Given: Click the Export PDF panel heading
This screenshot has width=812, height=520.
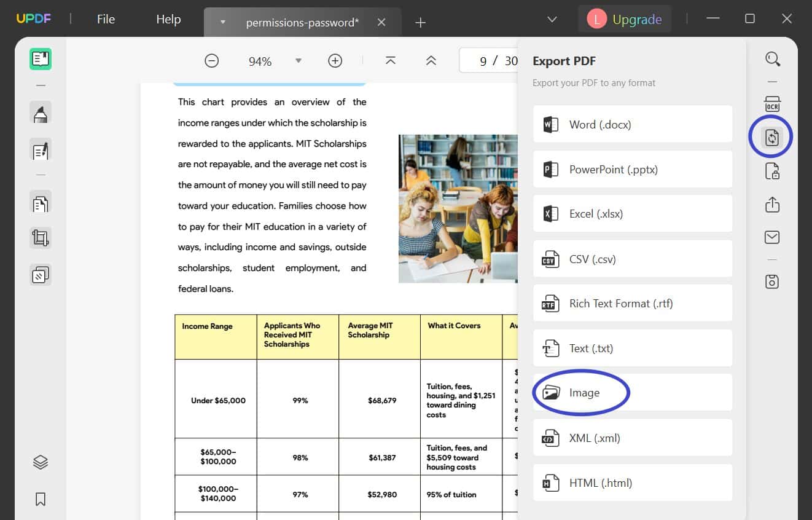Looking at the screenshot, I should point(564,61).
